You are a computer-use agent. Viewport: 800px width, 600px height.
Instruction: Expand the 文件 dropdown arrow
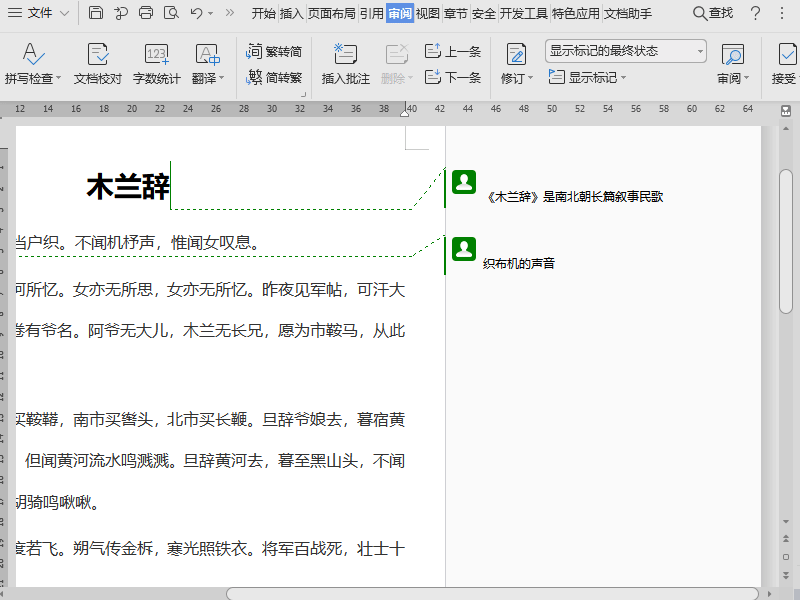coord(64,13)
